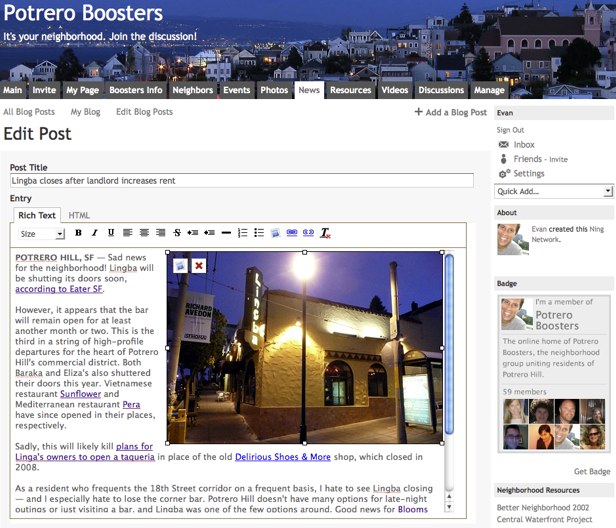
Task: Open the font Size dropdown
Action: 42,234
